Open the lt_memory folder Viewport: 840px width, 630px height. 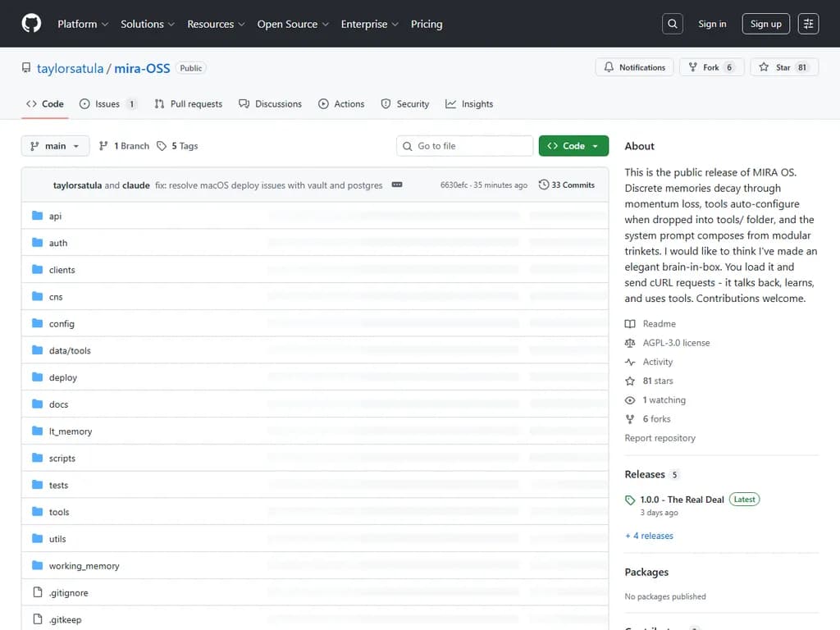71,431
